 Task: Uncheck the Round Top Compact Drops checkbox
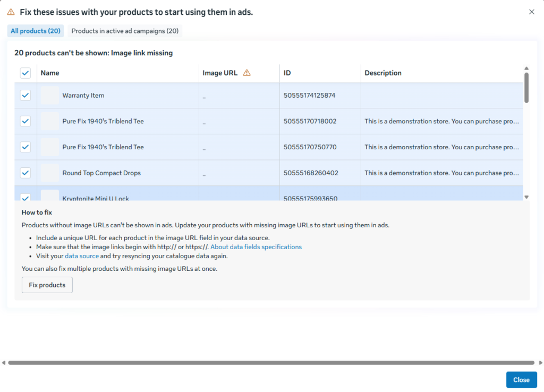tap(25, 173)
